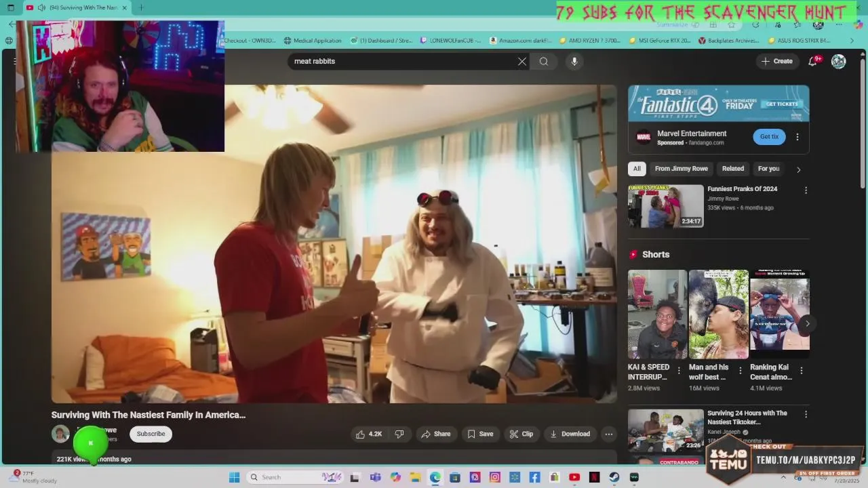
Task: Open the 'MSI GeForce RTX 20...' bookmark
Action: (659, 41)
